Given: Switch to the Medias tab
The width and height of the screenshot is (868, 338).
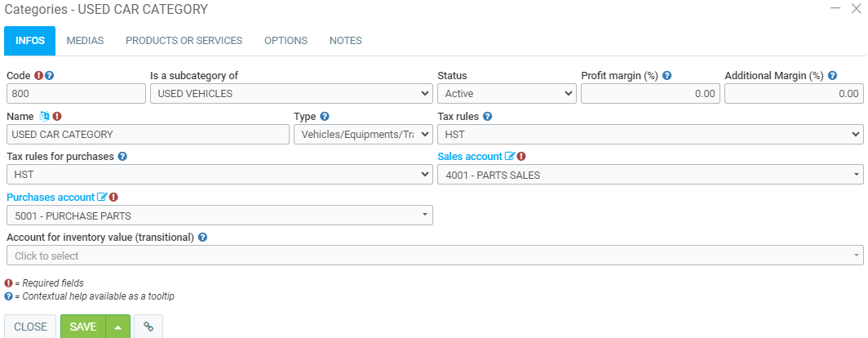Looking at the screenshot, I should coord(85,41).
